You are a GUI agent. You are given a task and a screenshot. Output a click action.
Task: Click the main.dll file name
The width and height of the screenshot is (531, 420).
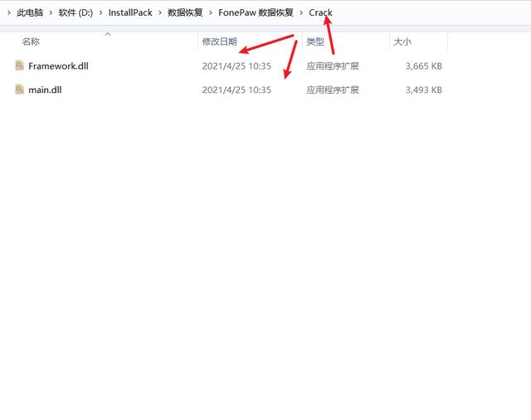point(45,90)
